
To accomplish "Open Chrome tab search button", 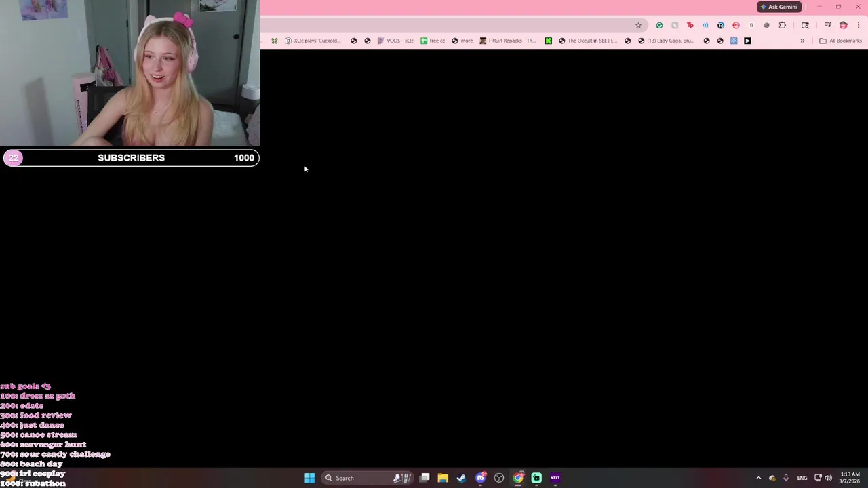I will [805, 25].
